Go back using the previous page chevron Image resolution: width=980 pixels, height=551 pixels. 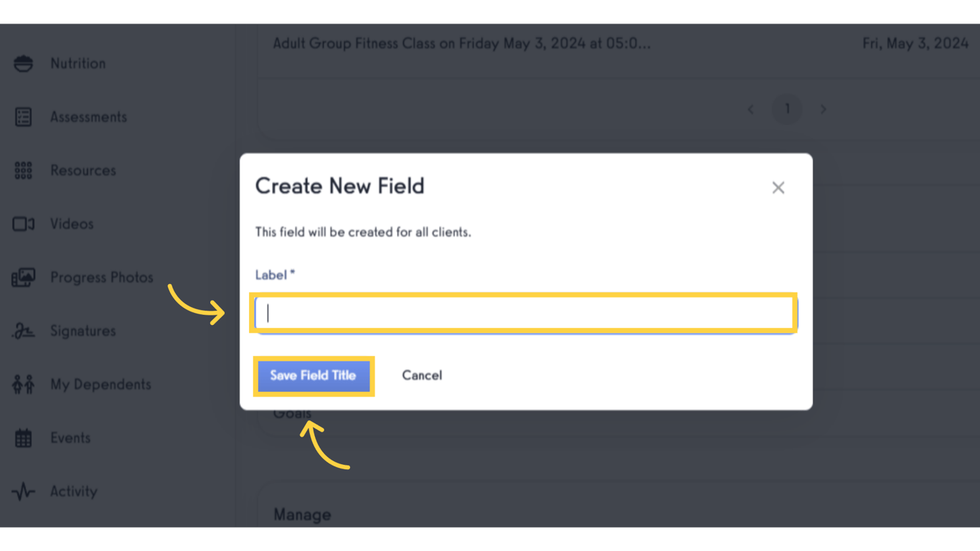pyautogui.click(x=750, y=109)
